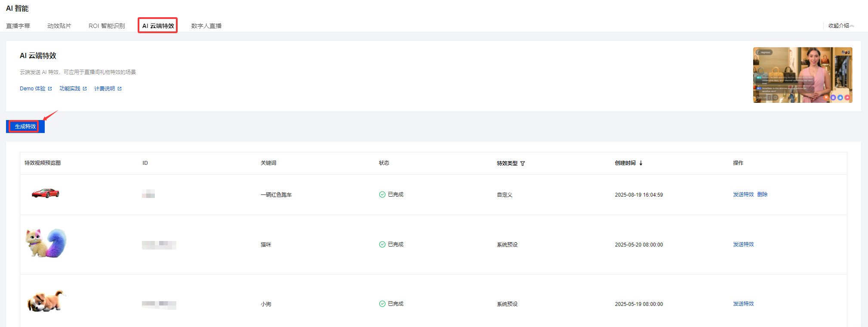Click the external link icon after Demo 体验
This screenshot has height=327, width=868.
coord(50,89)
